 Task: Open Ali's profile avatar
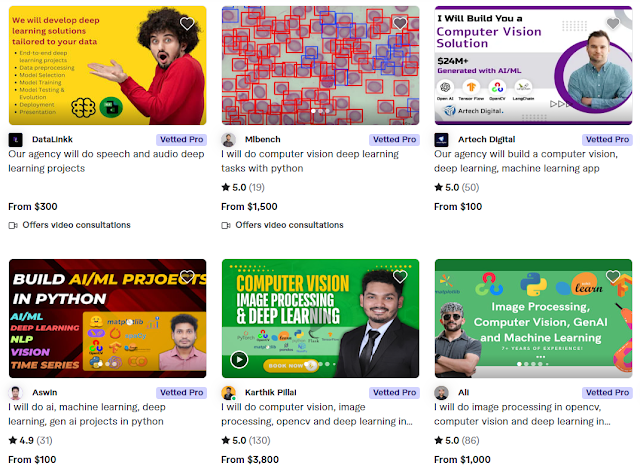pyautogui.click(x=441, y=393)
